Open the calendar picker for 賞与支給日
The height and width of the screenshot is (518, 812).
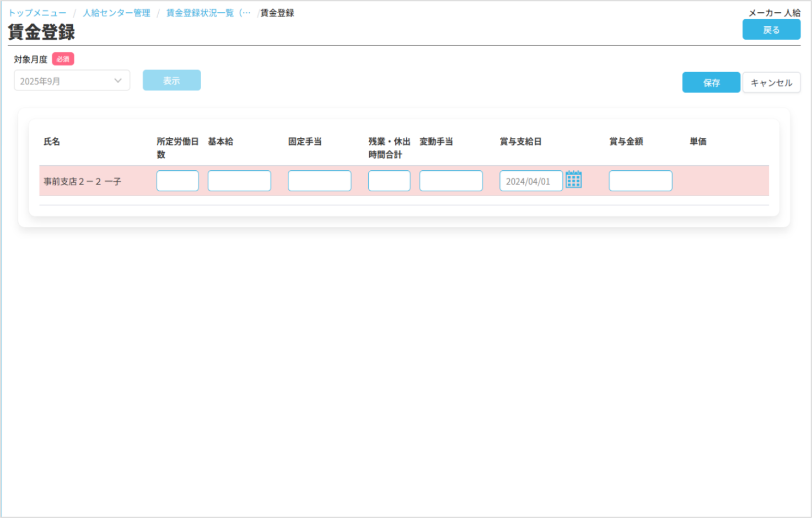pos(573,180)
